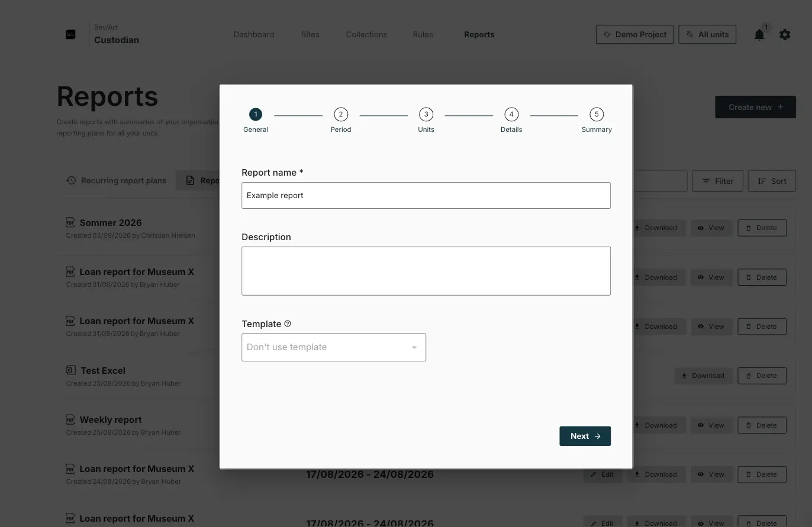812x527 pixels.
Task: Open the Filter options
Action: [718, 181]
